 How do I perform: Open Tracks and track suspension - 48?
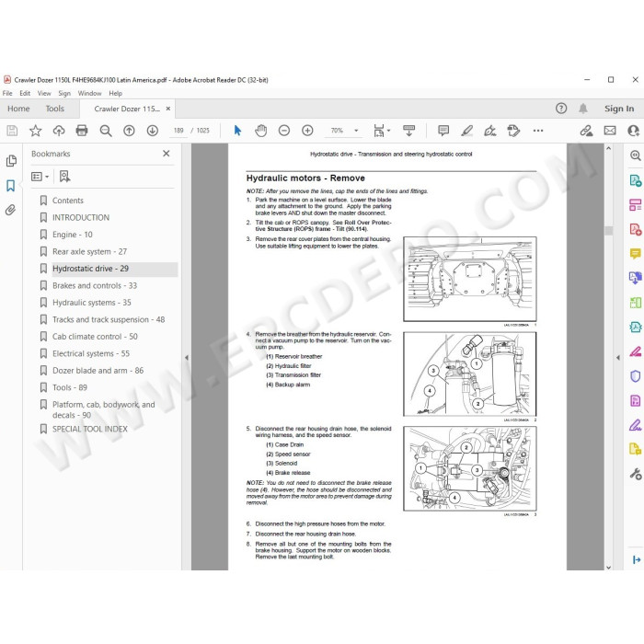[109, 319]
